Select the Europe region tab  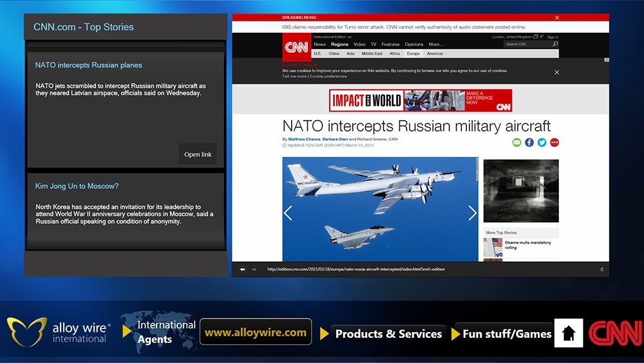coord(413,54)
